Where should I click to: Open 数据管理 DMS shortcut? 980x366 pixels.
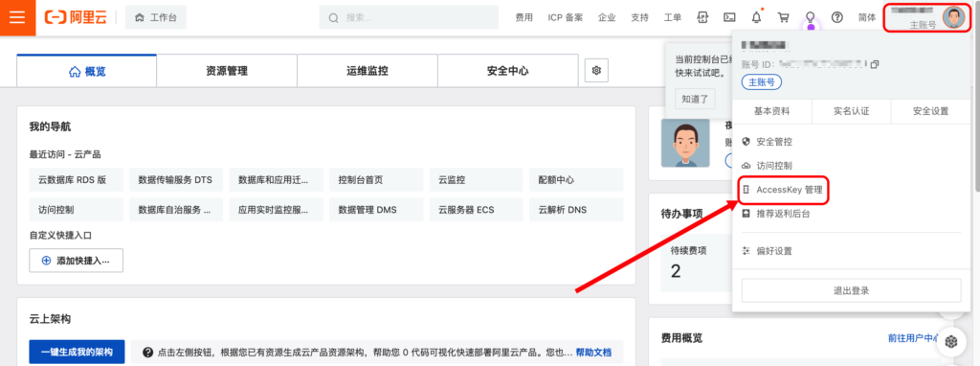click(x=376, y=210)
